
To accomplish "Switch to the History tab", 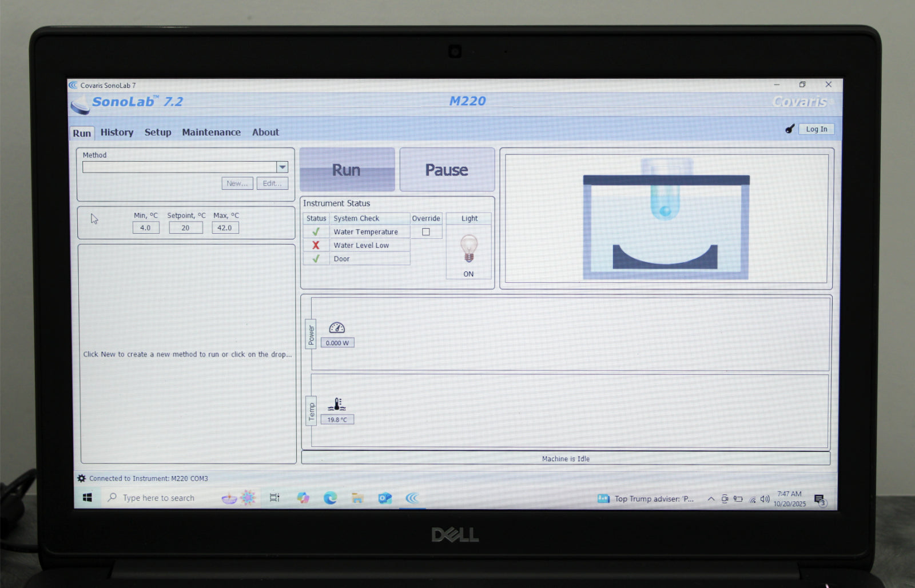I will click(117, 133).
